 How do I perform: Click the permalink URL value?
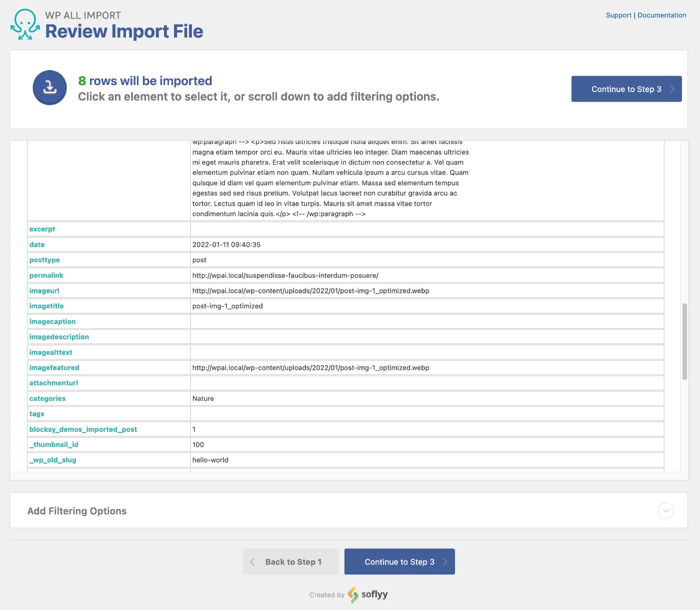(285, 276)
